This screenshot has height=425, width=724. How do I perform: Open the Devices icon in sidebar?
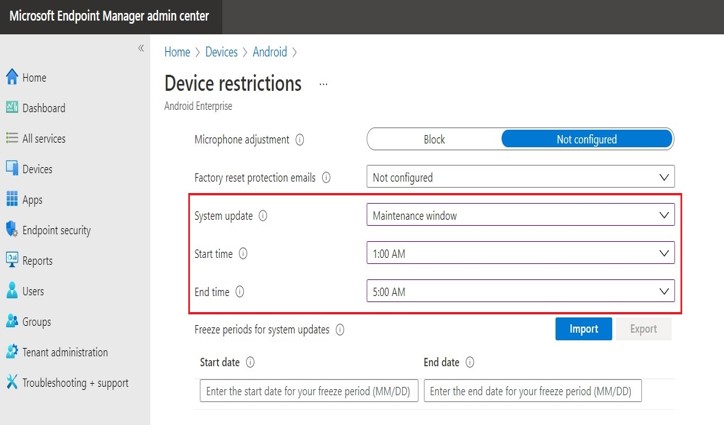coord(12,169)
